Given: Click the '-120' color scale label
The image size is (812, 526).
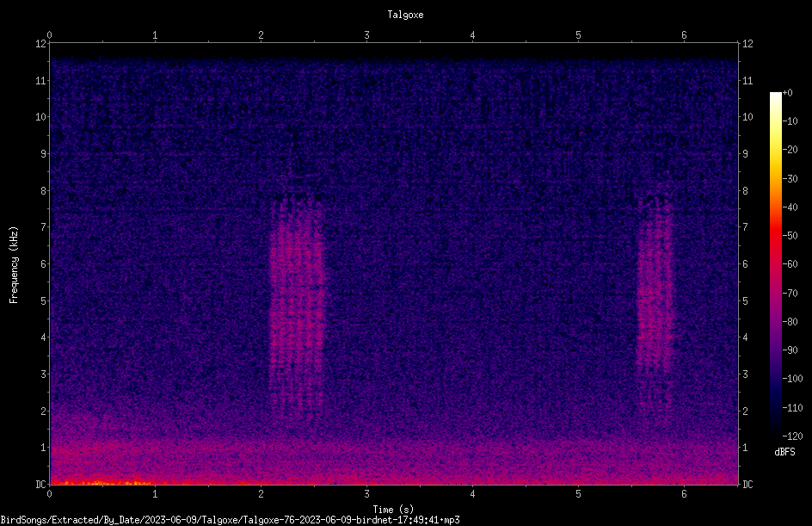Looking at the screenshot, I should (792, 436).
